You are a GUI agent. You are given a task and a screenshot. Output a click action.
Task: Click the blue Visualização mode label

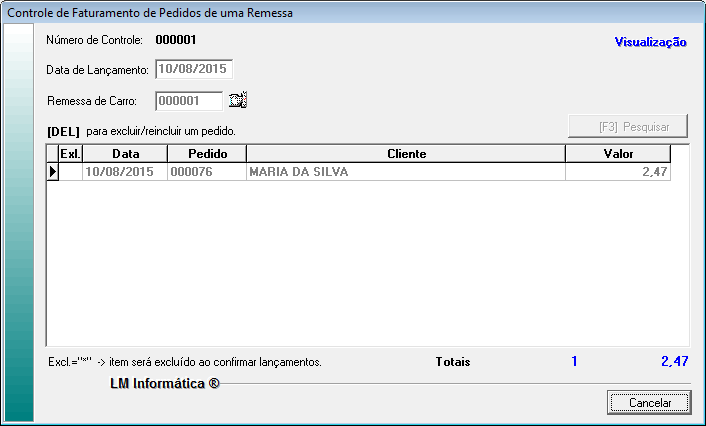(x=649, y=42)
